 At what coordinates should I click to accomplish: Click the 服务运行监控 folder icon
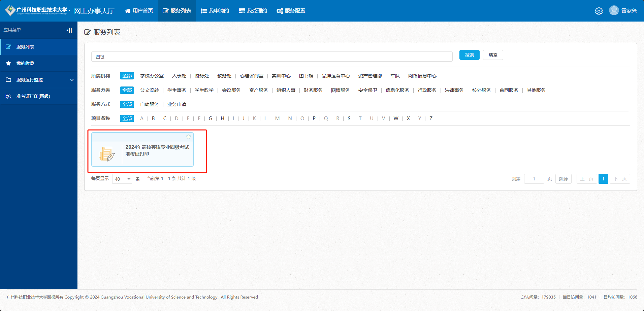(9, 79)
